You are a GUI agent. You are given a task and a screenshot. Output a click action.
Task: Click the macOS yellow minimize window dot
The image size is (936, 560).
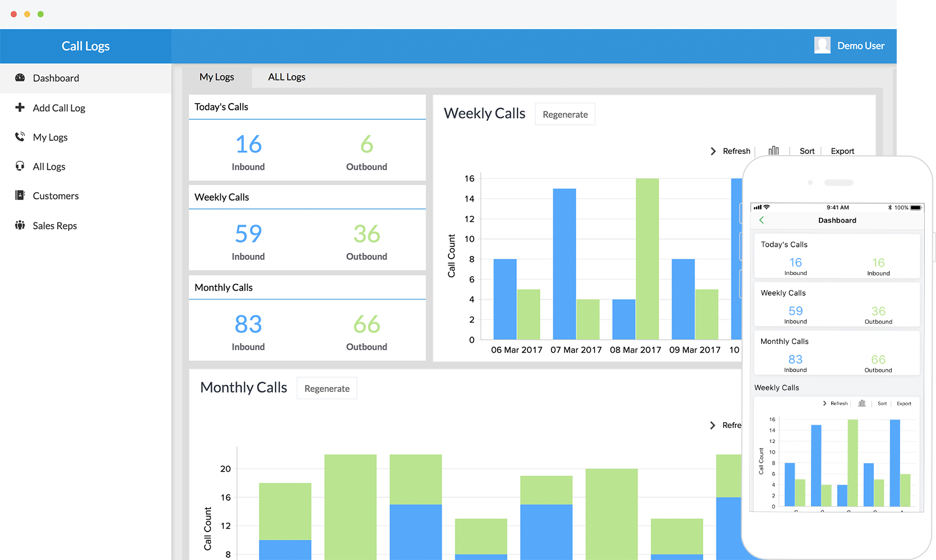pos(27,14)
